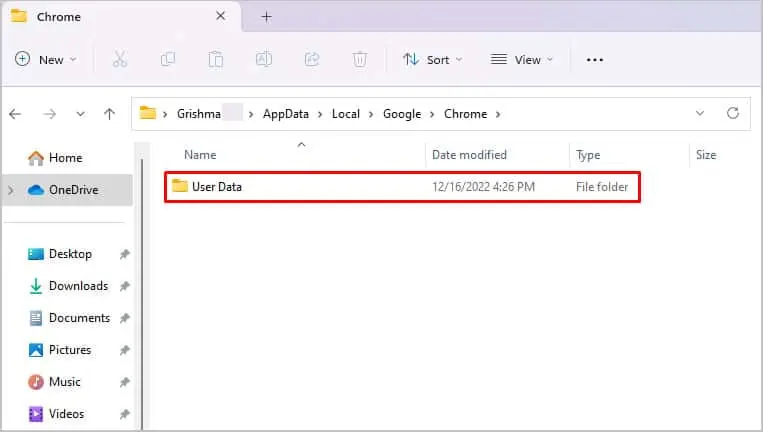Open the See more ellipsis menu
763x432 pixels.
[595, 60]
